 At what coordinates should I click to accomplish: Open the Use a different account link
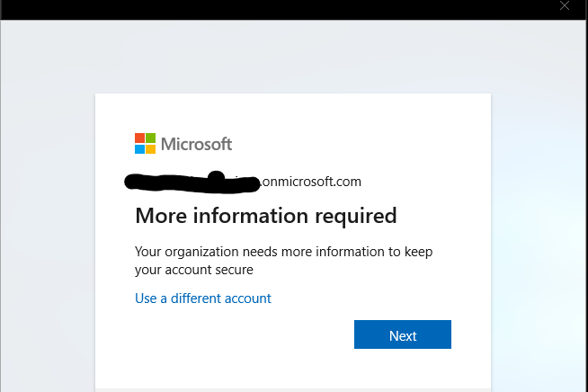(202, 298)
